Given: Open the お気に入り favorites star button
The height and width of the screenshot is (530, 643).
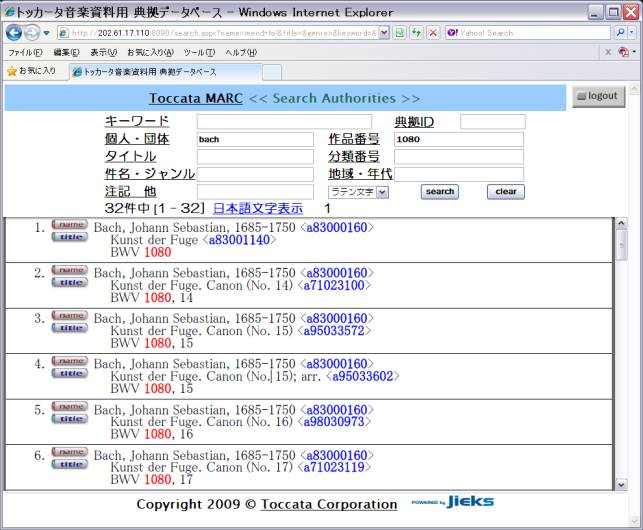Looking at the screenshot, I should [32, 71].
